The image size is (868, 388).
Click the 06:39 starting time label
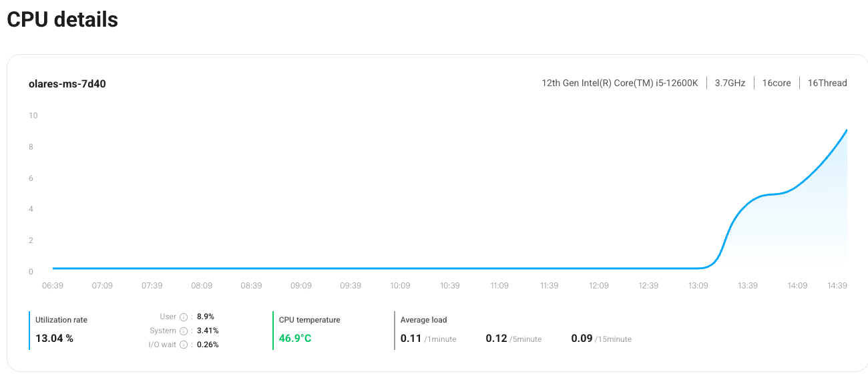[52, 286]
